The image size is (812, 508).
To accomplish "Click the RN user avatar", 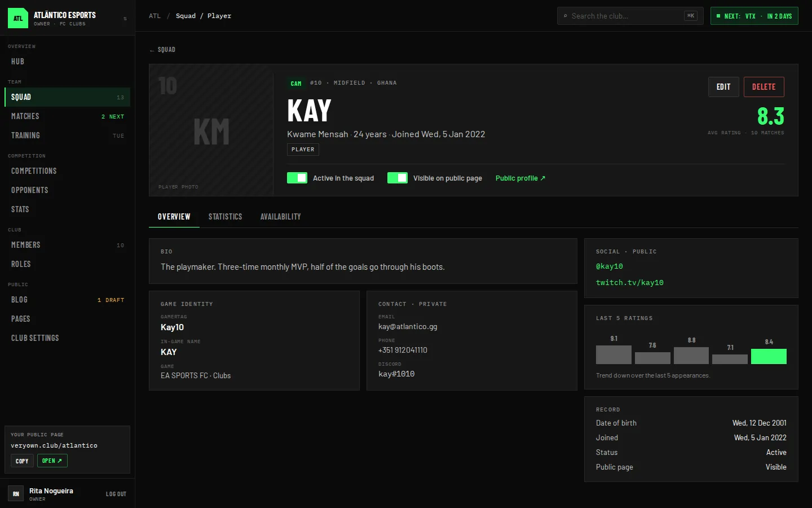I will [x=16, y=493].
